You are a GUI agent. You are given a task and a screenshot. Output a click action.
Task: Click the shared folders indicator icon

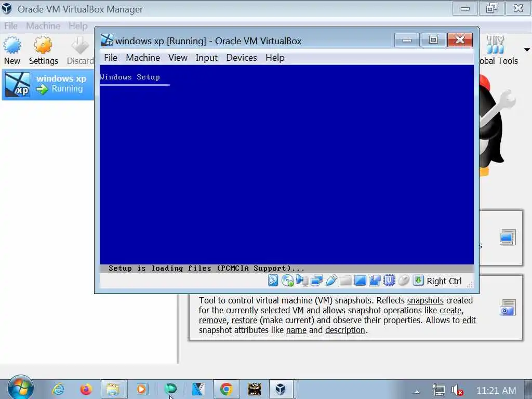[345, 281]
